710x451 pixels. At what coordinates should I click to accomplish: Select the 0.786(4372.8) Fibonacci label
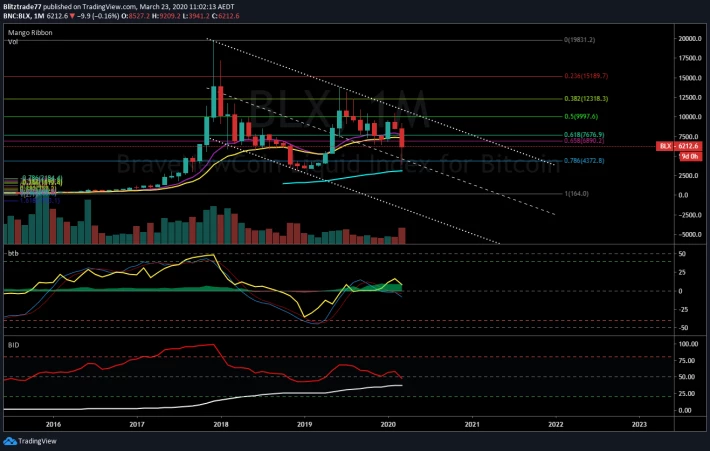pos(584,161)
